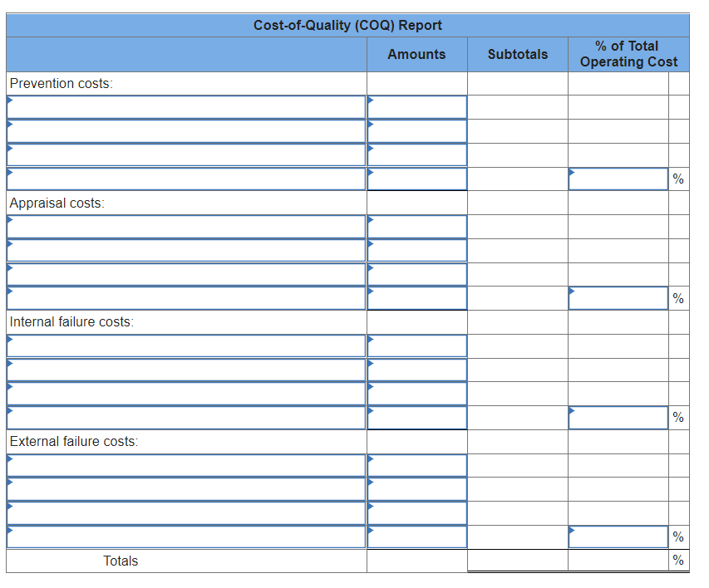Open first Appraisal costs description dropdown
The image size is (709, 588).
point(186,227)
